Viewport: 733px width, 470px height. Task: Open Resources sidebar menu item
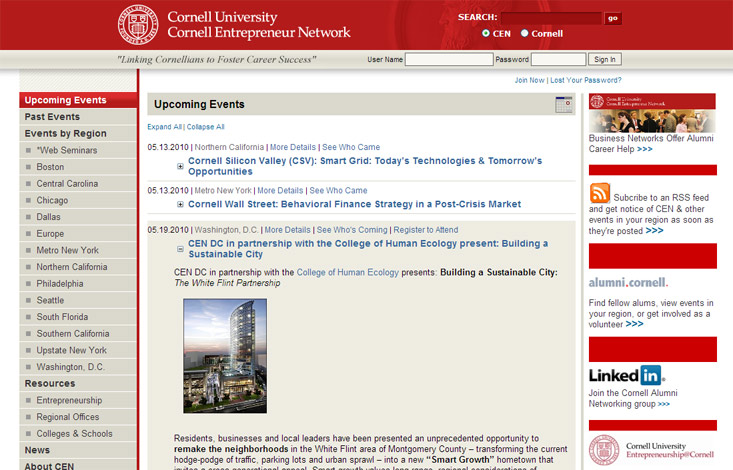tap(78, 383)
